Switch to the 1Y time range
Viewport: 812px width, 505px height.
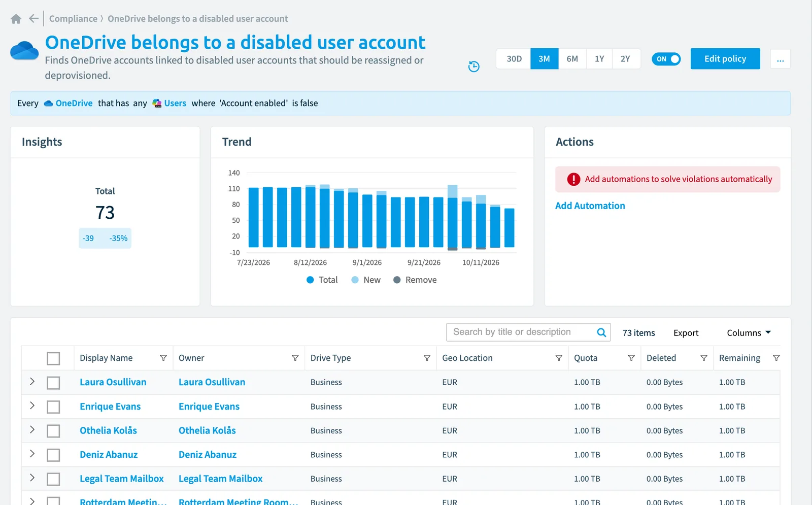click(x=599, y=59)
